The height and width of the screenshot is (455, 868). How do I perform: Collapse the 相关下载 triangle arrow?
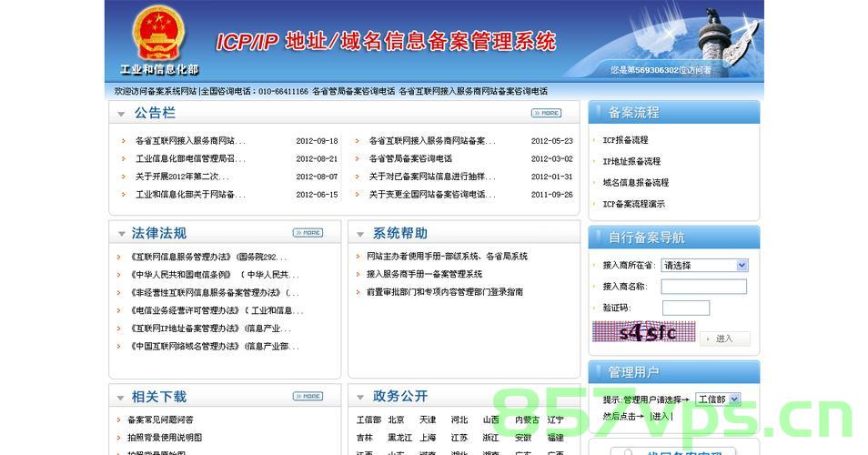tap(121, 398)
